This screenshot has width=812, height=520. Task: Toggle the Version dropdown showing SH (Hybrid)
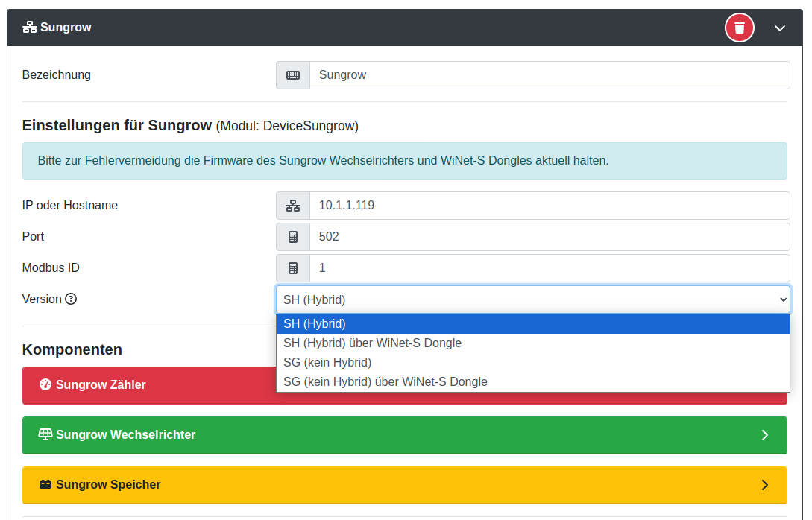point(533,299)
